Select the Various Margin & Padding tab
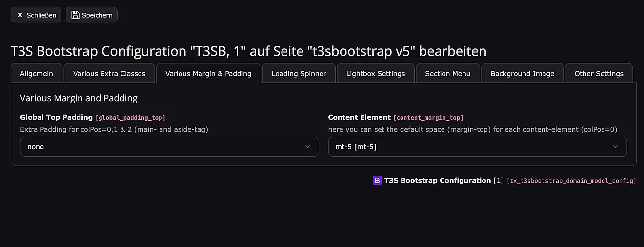The width and height of the screenshot is (644, 247). [208, 74]
